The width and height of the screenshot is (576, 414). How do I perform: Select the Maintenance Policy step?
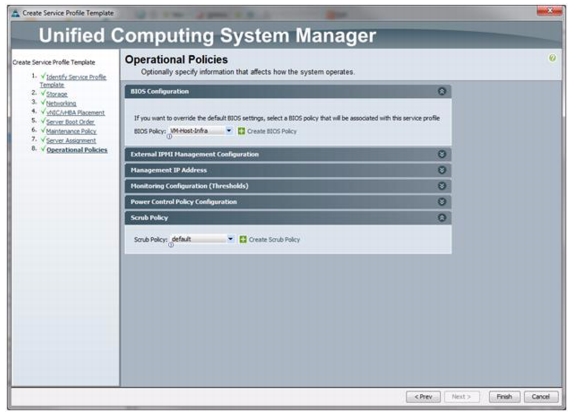(71, 131)
